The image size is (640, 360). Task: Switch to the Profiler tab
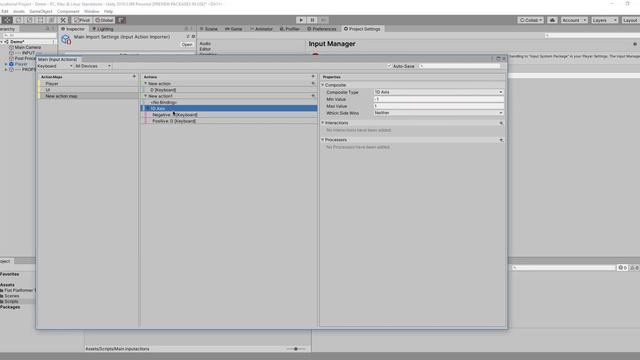coord(290,29)
